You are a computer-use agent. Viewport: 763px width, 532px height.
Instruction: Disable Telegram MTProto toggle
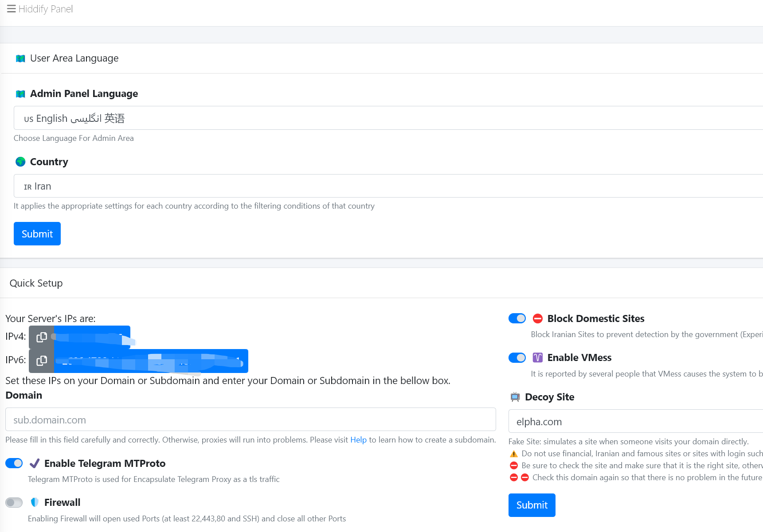[x=14, y=463]
